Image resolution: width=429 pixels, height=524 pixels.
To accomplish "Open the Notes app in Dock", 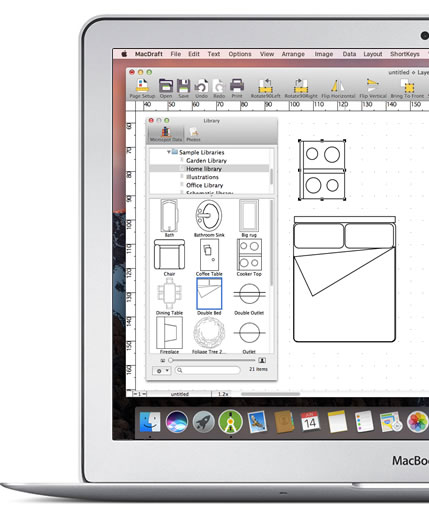I will coord(337,421).
